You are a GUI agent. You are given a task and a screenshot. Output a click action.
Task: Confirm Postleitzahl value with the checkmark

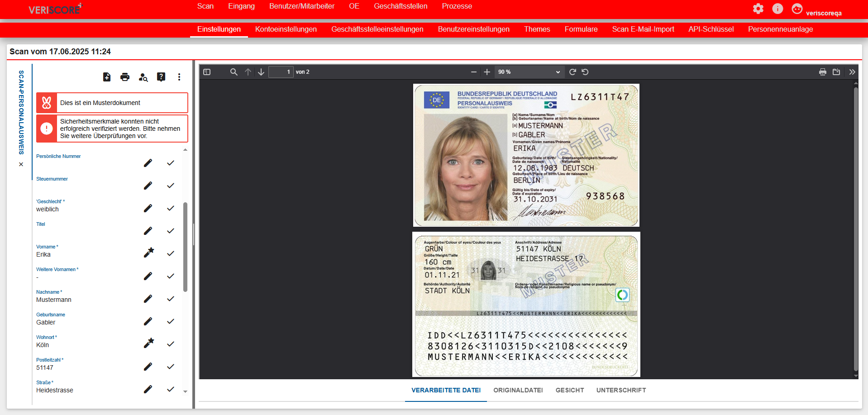171,367
